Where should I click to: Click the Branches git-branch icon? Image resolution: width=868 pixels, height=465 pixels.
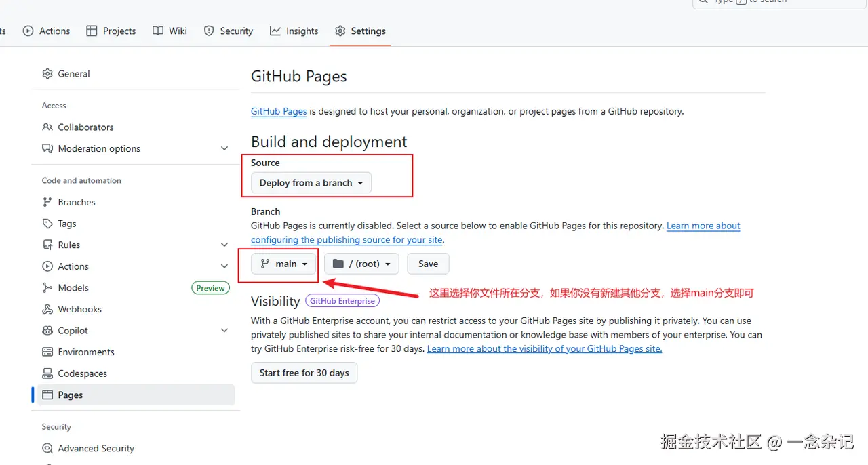pyautogui.click(x=47, y=202)
